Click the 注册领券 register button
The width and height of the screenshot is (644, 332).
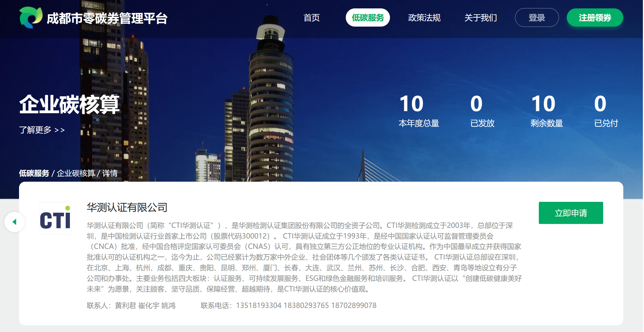tap(595, 18)
